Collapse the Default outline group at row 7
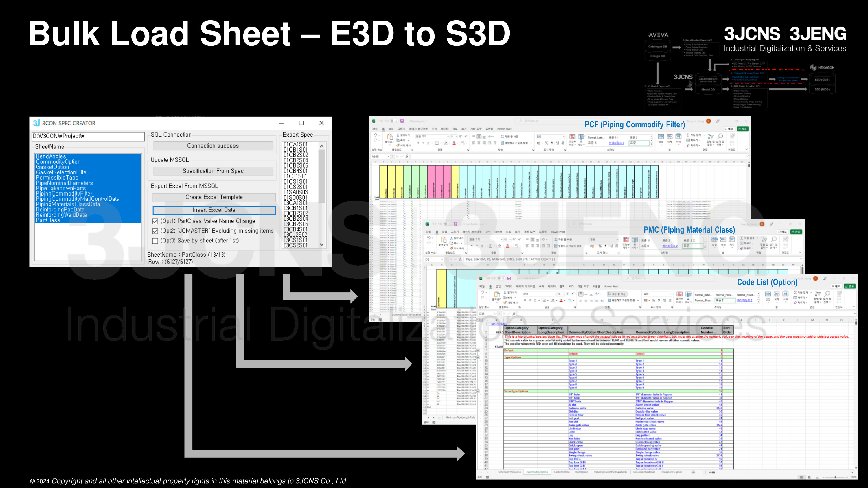The image size is (868, 488). 478,350
